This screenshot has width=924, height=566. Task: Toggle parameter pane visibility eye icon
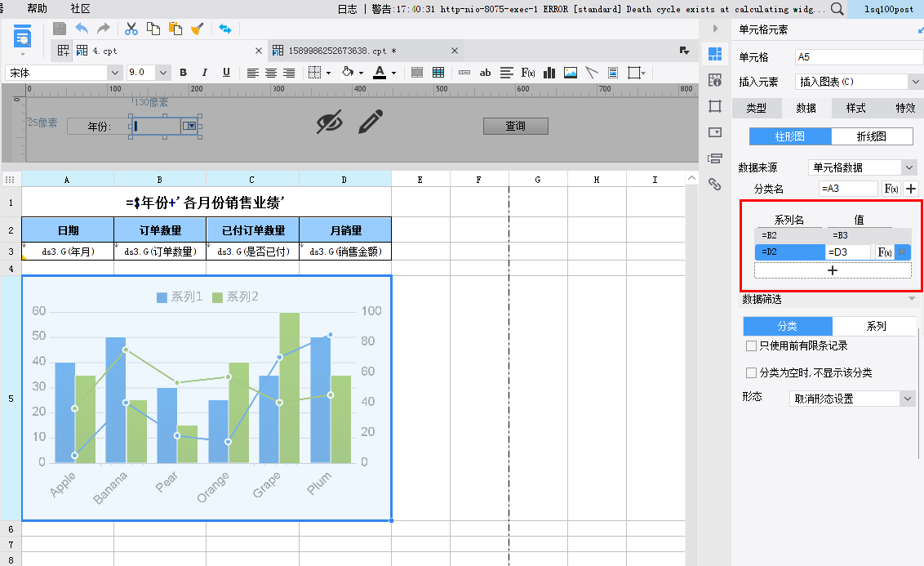pyautogui.click(x=330, y=123)
